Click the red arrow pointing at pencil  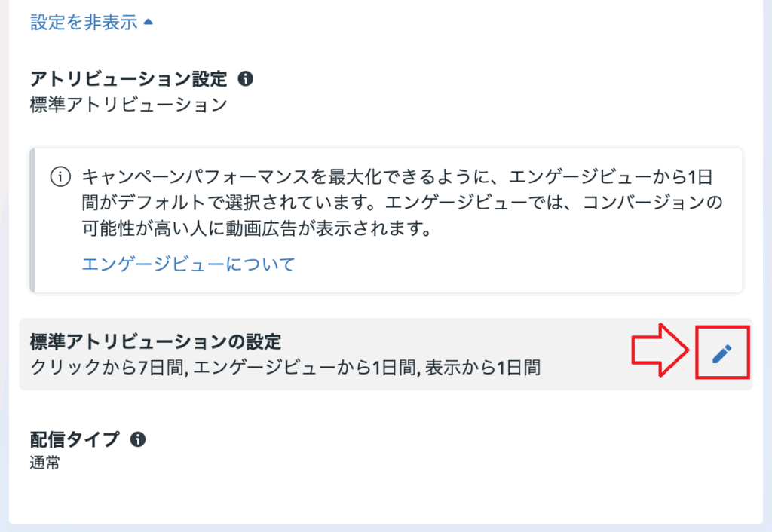[x=661, y=351]
